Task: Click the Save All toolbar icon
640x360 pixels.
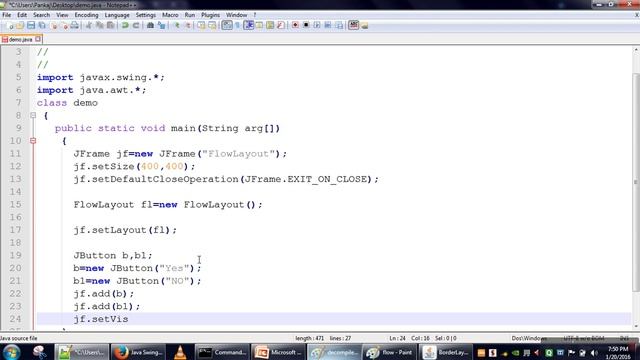Action: [x=42, y=25]
